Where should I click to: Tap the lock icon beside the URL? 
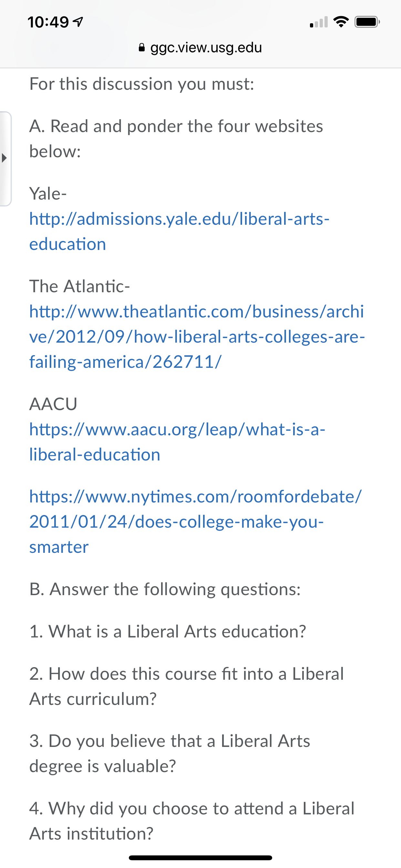pyautogui.click(x=142, y=47)
